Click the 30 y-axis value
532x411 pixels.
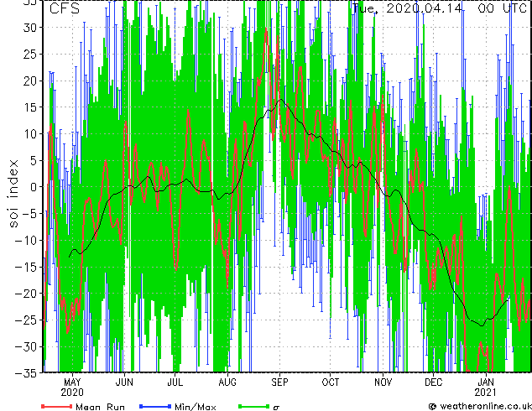(31, 28)
